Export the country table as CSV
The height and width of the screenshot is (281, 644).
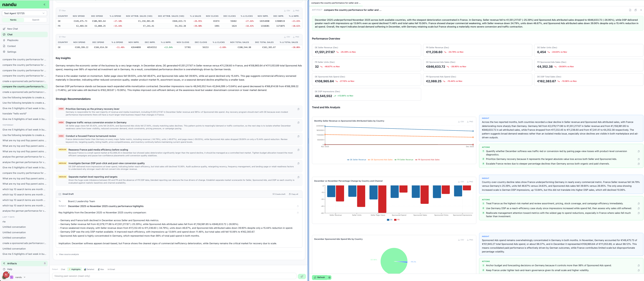point(287,11)
